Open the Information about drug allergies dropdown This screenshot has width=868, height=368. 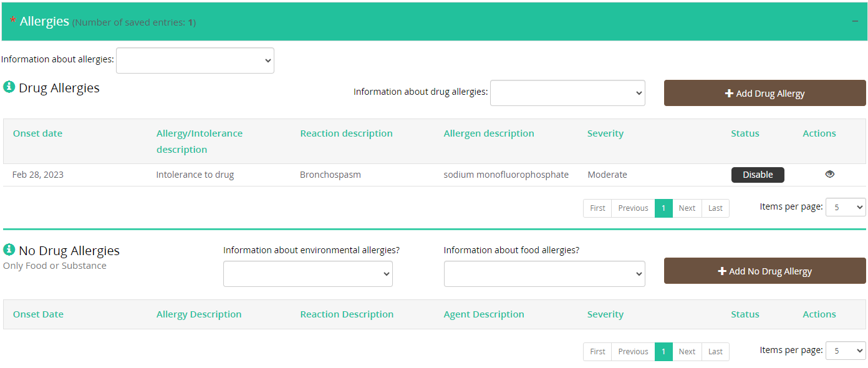[567, 93]
